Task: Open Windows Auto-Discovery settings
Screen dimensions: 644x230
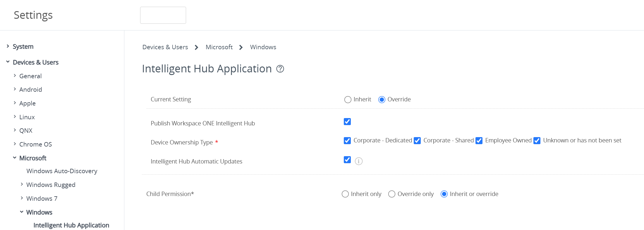Action: 62,171
